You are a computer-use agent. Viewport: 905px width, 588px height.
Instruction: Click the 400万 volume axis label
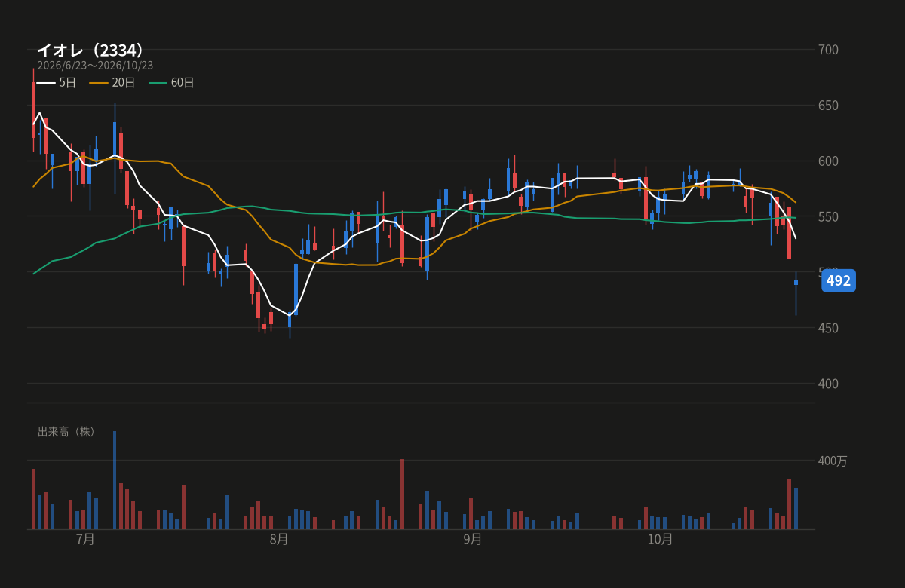pos(833,461)
